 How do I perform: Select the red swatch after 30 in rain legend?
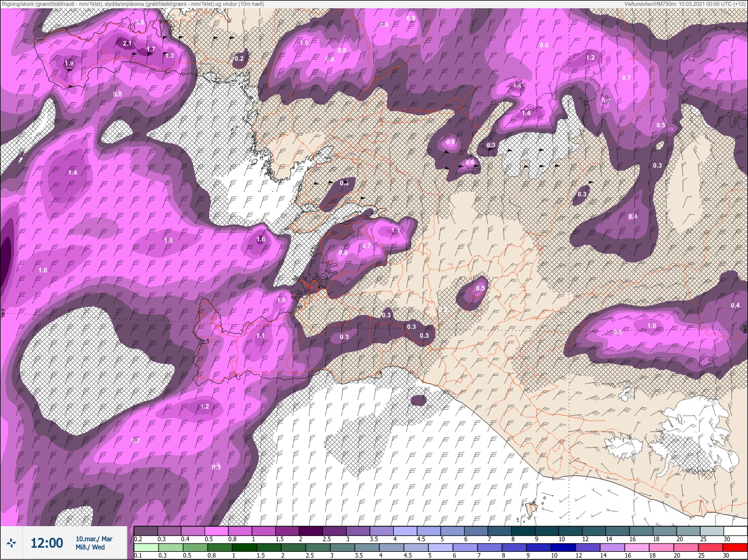735,548
